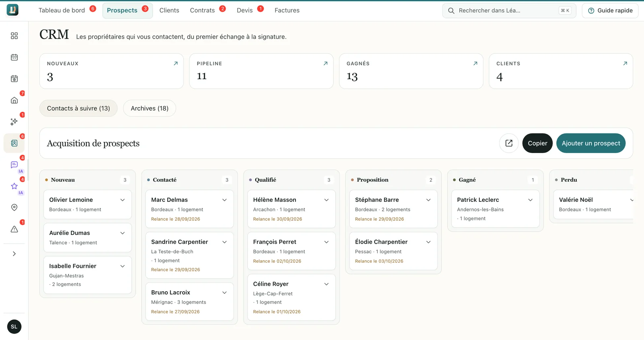The width and height of the screenshot is (644, 340).
Task: Click 'Relance le 02/10/2026' on François Perret
Action: (277, 261)
